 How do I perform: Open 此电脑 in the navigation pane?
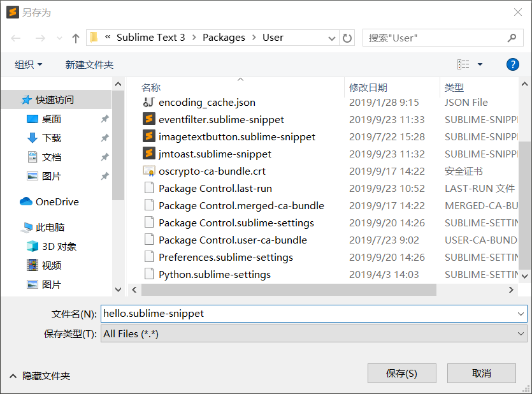[43, 227]
